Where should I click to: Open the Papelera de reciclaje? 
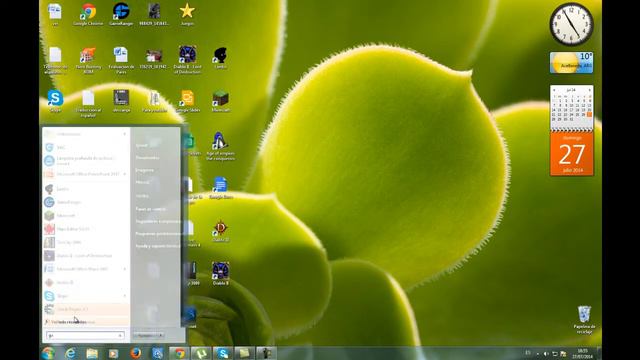tap(584, 320)
